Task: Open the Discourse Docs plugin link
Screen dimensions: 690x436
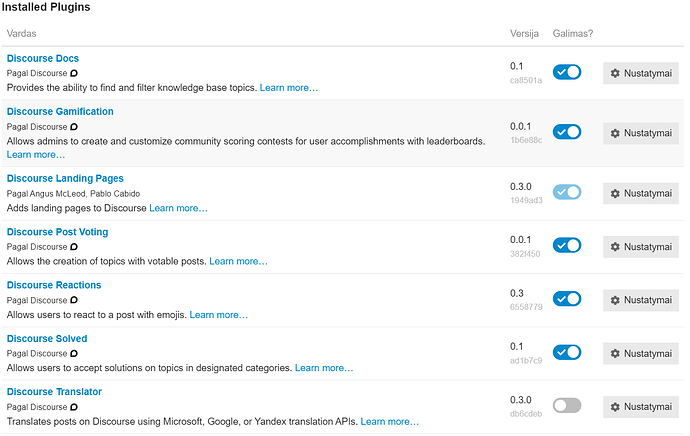Action: point(43,59)
